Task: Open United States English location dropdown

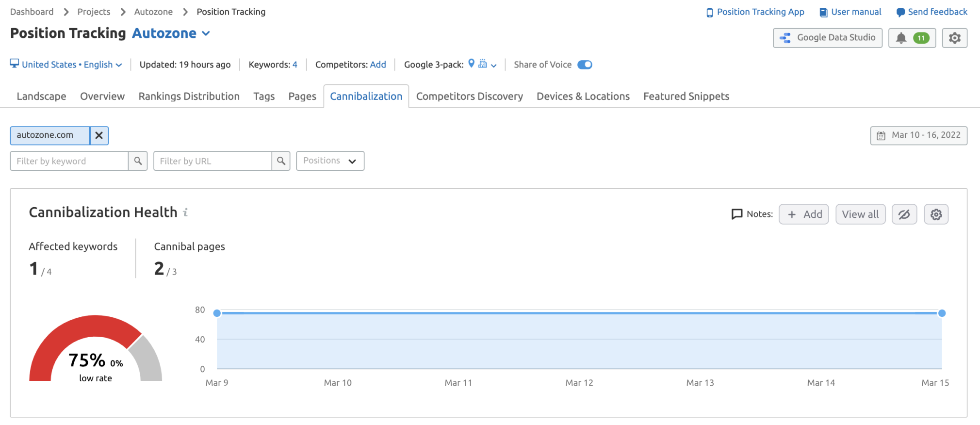Action: click(x=66, y=65)
